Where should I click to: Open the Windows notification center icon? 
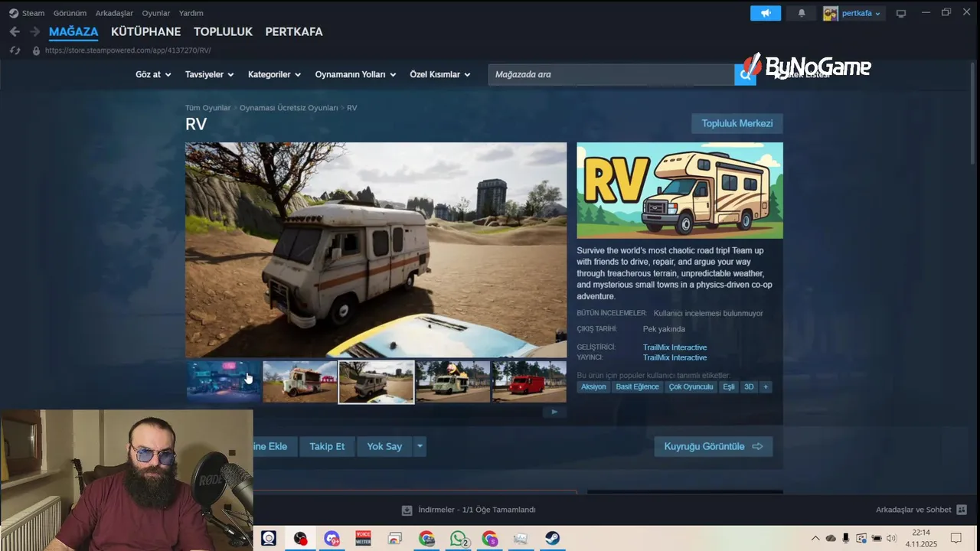[955, 539]
